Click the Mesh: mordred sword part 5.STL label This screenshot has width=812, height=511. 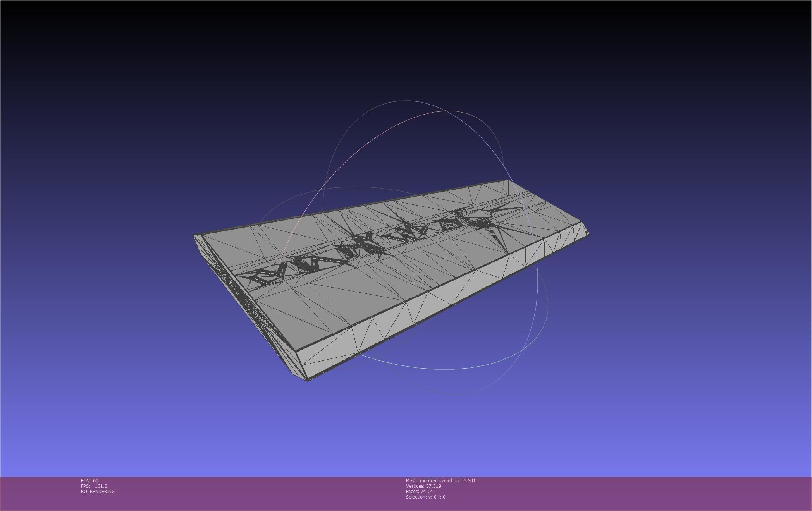[x=441, y=481]
